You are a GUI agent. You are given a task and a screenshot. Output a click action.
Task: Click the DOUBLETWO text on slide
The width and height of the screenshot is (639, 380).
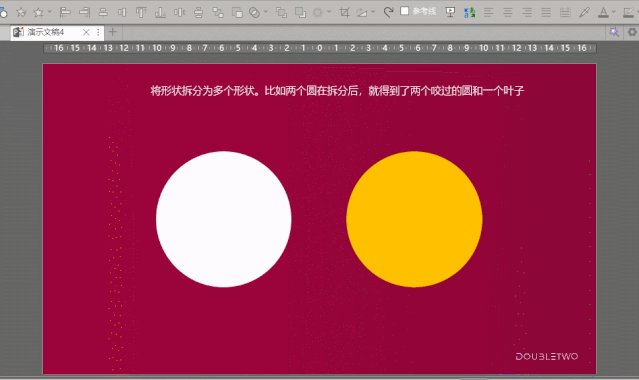[x=546, y=356]
